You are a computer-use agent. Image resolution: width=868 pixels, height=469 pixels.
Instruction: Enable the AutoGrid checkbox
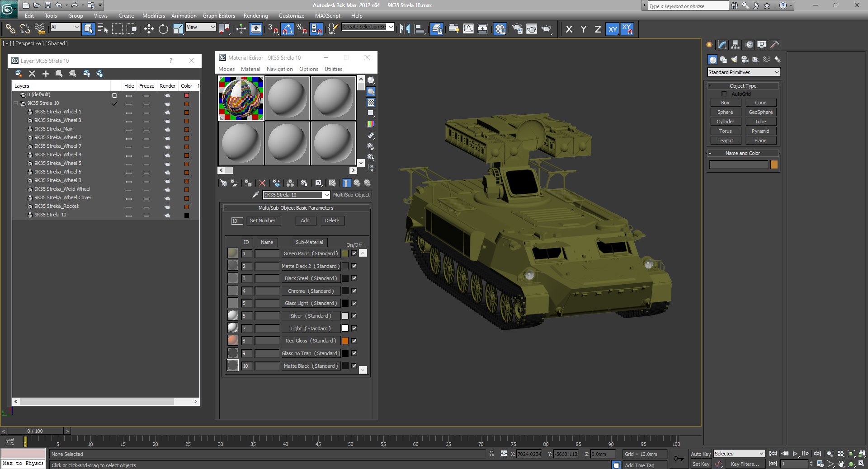coord(724,94)
